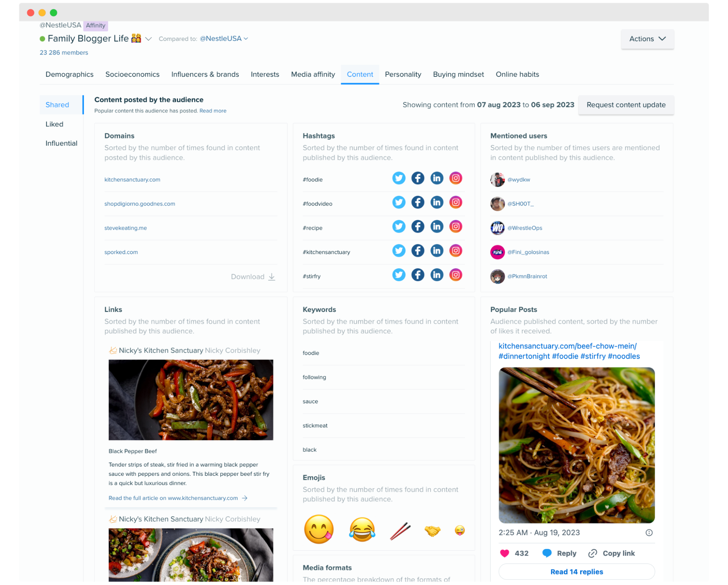Click the LinkedIn icon next to #recipe
This screenshot has width=728, height=585.
tap(437, 228)
